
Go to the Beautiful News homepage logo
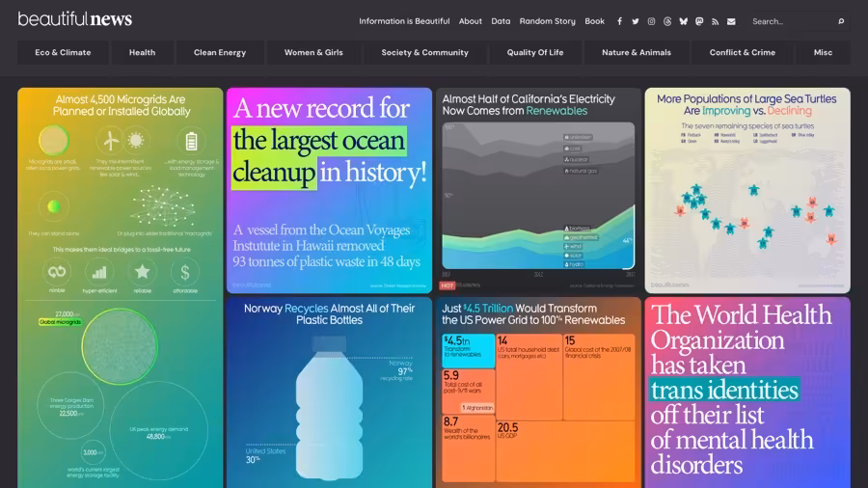click(74, 19)
